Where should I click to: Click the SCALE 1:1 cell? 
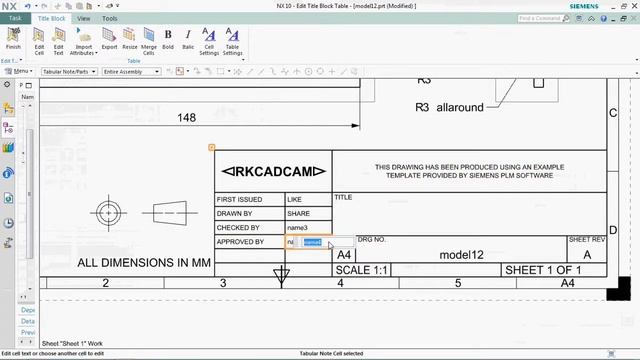pos(361,270)
